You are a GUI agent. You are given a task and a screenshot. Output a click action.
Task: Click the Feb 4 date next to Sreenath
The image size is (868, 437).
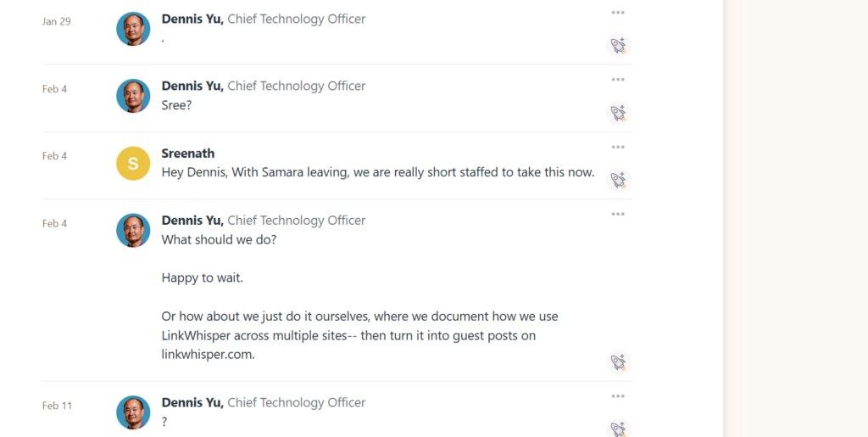[54, 156]
